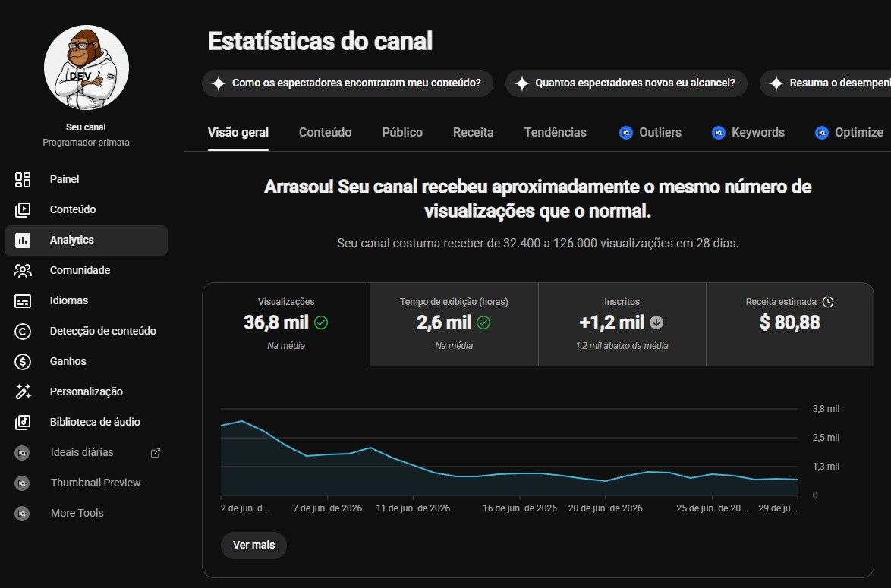Screen dimensions: 891x588
Task: Open the gorilla channel avatar
Action: [x=87, y=68]
